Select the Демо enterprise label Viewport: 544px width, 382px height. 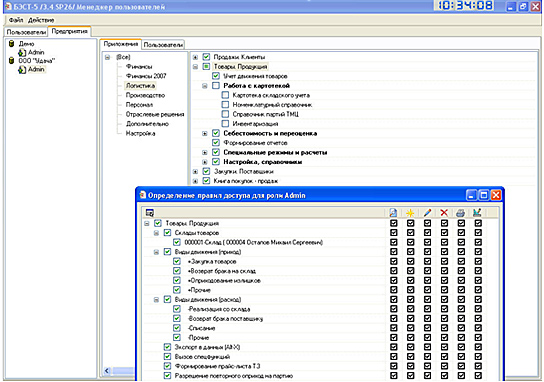26,44
